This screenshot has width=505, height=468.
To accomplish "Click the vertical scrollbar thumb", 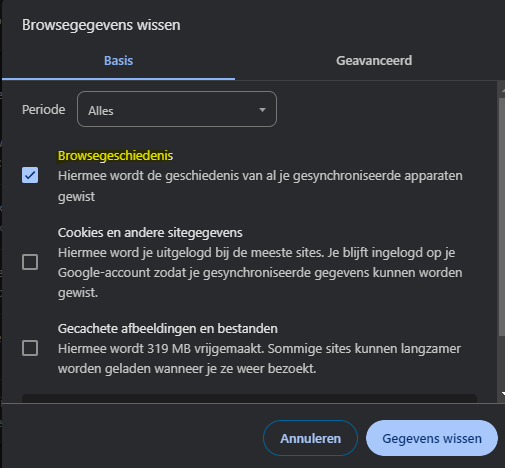I will [502, 217].
